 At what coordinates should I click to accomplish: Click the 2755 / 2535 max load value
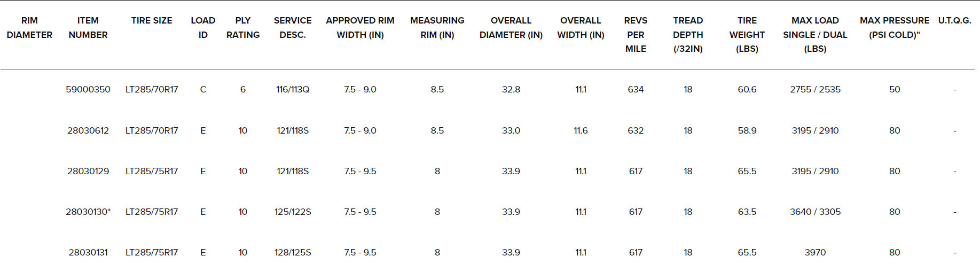point(815,90)
